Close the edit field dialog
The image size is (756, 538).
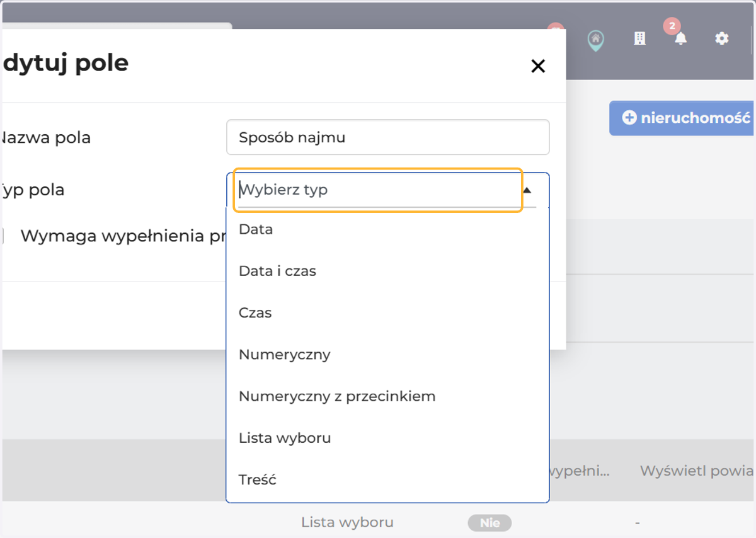pyautogui.click(x=537, y=66)
